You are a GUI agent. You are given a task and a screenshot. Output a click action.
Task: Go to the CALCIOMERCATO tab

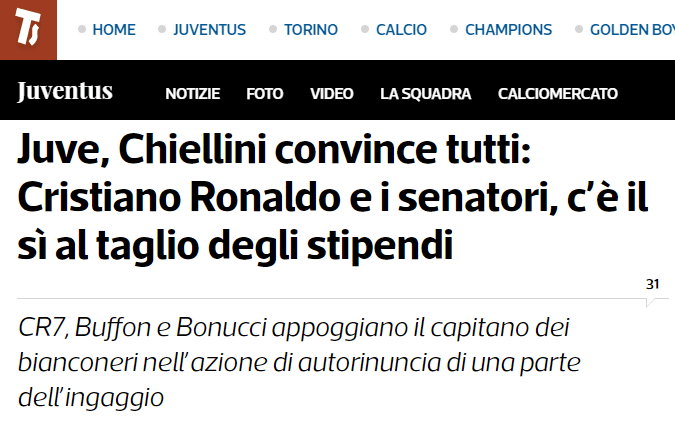pos(557,94)
